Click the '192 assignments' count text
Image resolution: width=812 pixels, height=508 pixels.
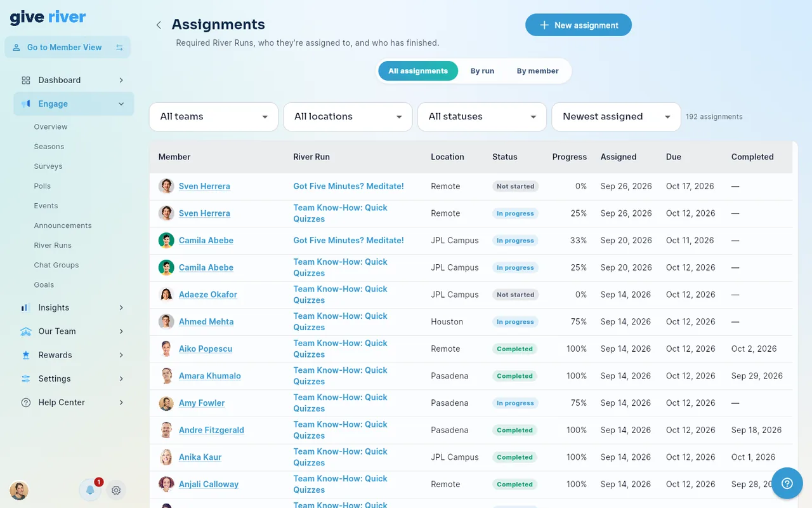point(714,117)
